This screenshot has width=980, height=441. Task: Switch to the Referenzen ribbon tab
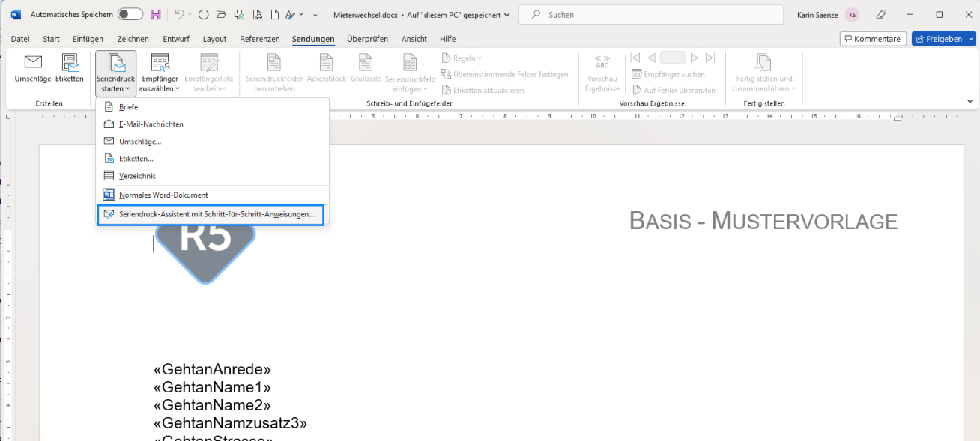pos(259,39)
